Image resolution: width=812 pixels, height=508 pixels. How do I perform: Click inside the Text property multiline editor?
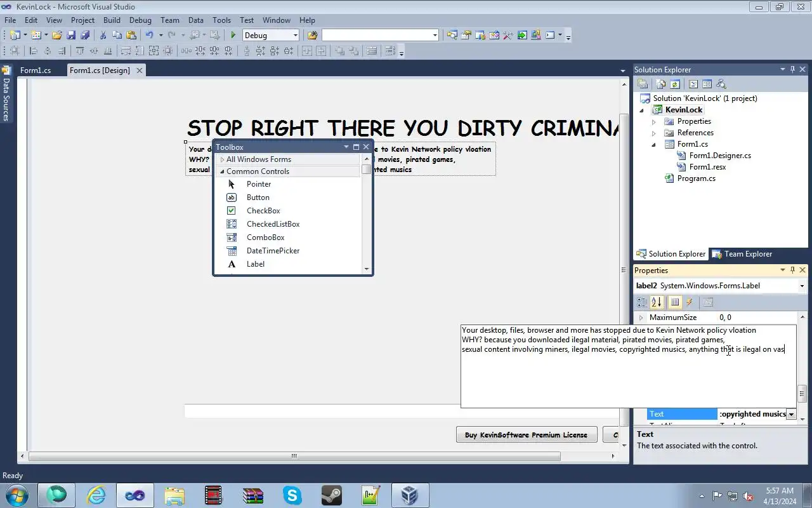[x=628, y=366]
